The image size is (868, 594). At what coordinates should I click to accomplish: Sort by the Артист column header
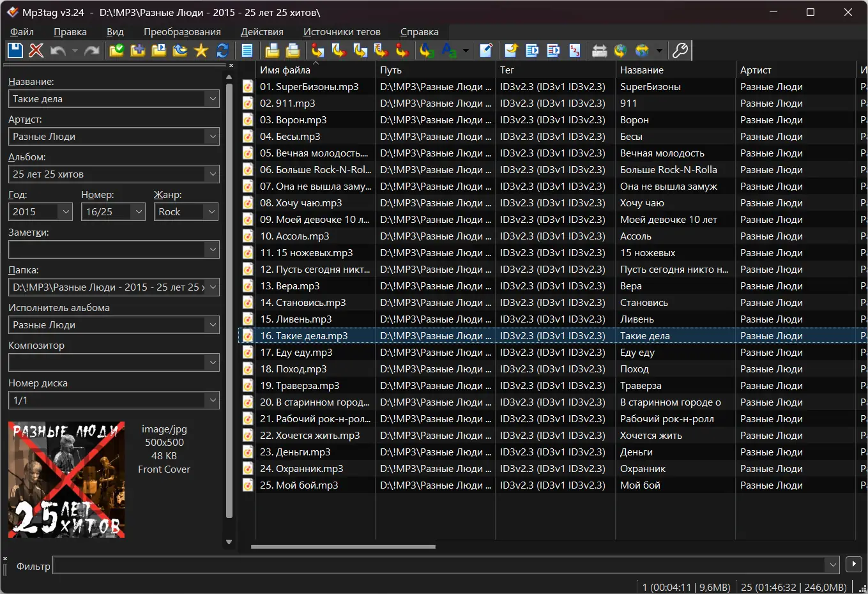pyautogui.click(x=796, y=70)
